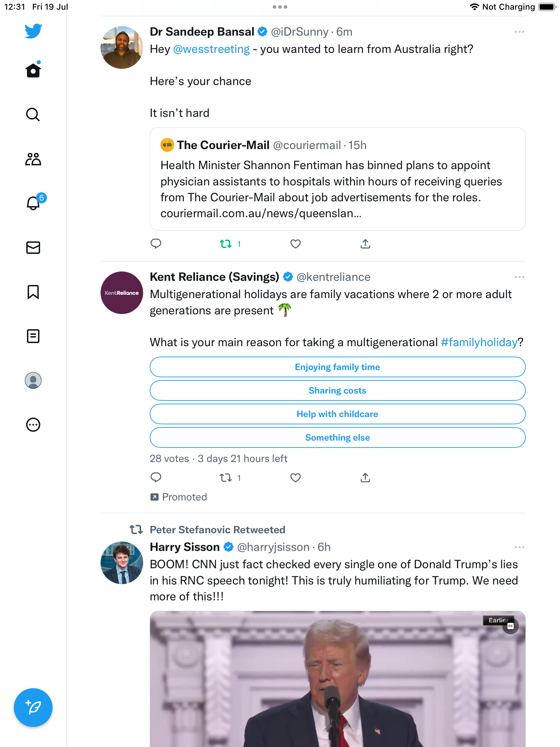Open Bookmarks in the sidebar
The width and height of the screenshot is (560, 747).
pos(33,292)
